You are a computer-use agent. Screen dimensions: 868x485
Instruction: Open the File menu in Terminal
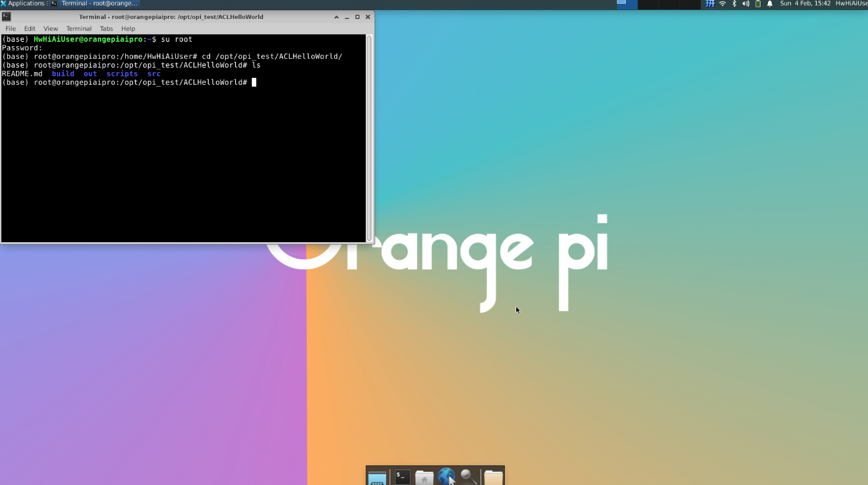tap(11, 28)
